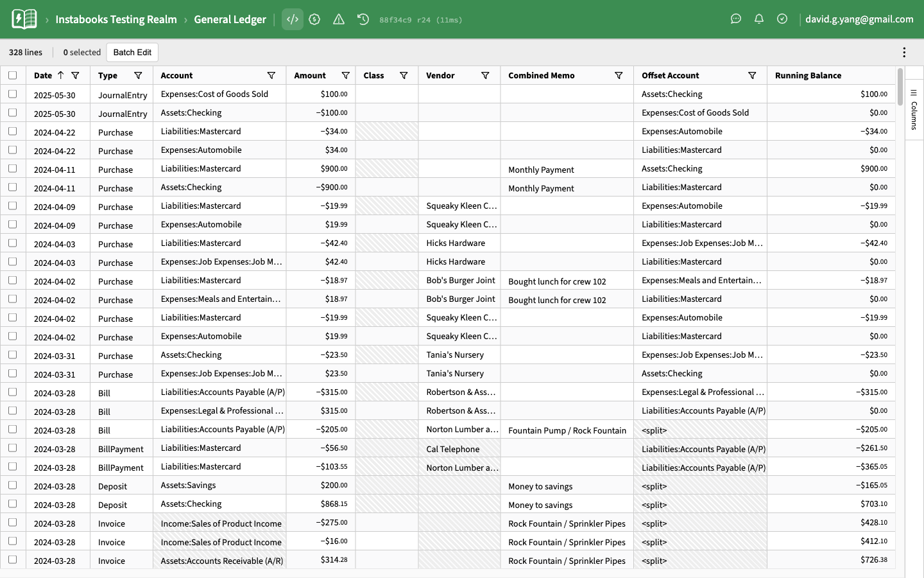Screen dimensions: 924x578
Task: Toggle the select-all rows checkbox
Action: [13, 75]
